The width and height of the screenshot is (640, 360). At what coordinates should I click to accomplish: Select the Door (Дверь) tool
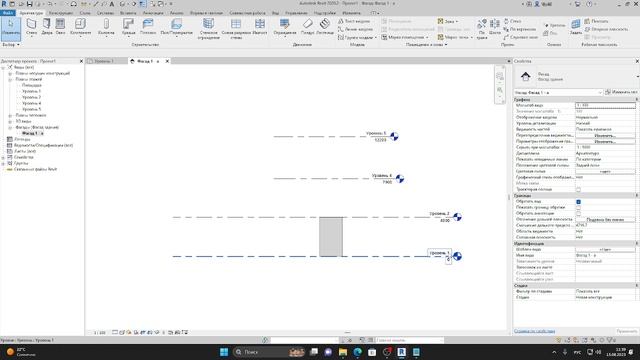[47, 27]
